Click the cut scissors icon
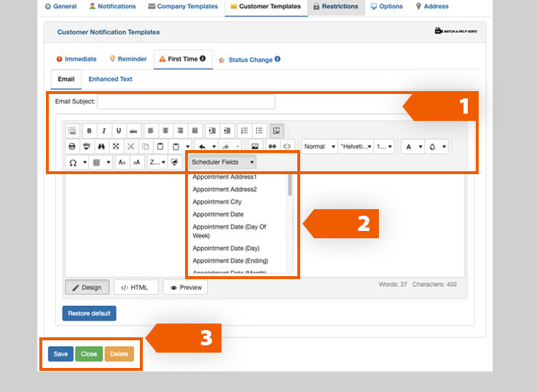Image resolution: width=537 pixels, height=392 pixels. pyautogui.click(x=130, y=146)
